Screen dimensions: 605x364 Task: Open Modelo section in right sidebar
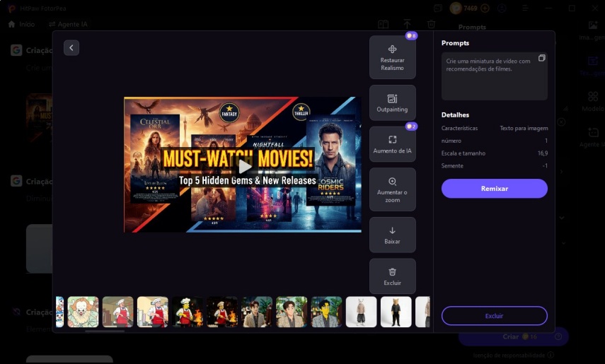pos(593,101)
